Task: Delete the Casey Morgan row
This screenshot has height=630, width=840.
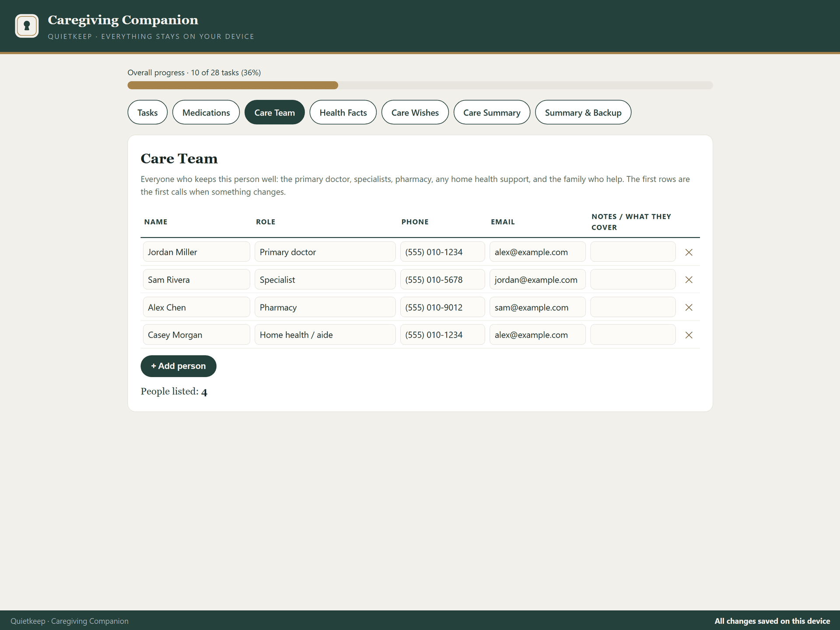Action: point(689,335)
